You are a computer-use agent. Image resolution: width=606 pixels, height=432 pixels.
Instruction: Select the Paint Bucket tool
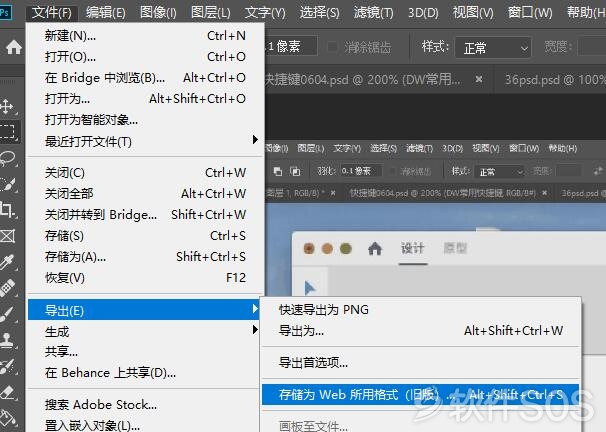(8, 418)
